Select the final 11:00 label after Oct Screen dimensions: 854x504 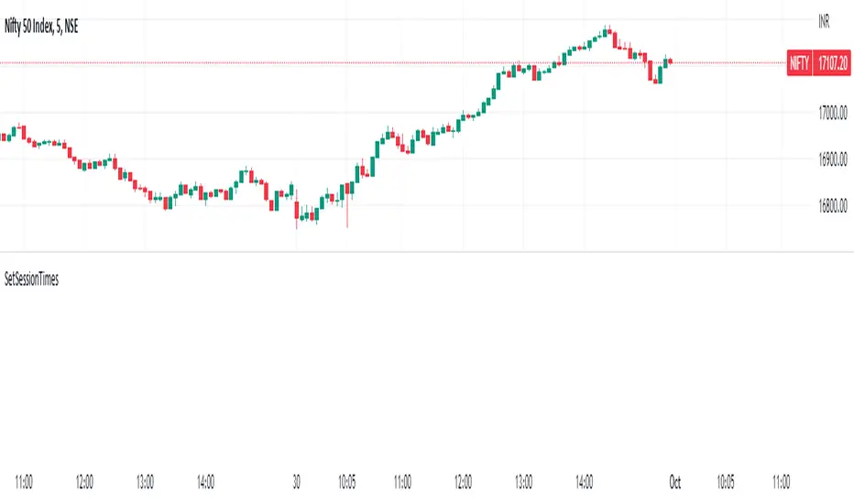click(x=782, y=480)
